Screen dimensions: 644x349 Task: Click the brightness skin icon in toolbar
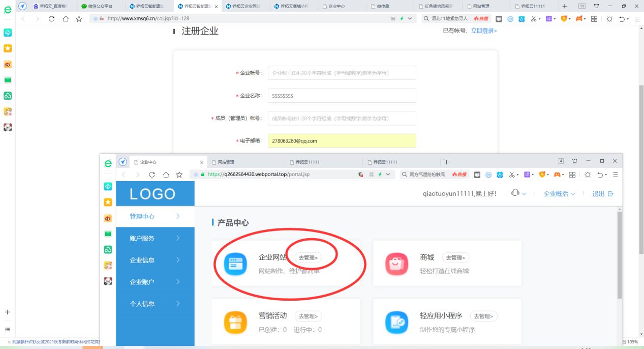tap(609, 18)
